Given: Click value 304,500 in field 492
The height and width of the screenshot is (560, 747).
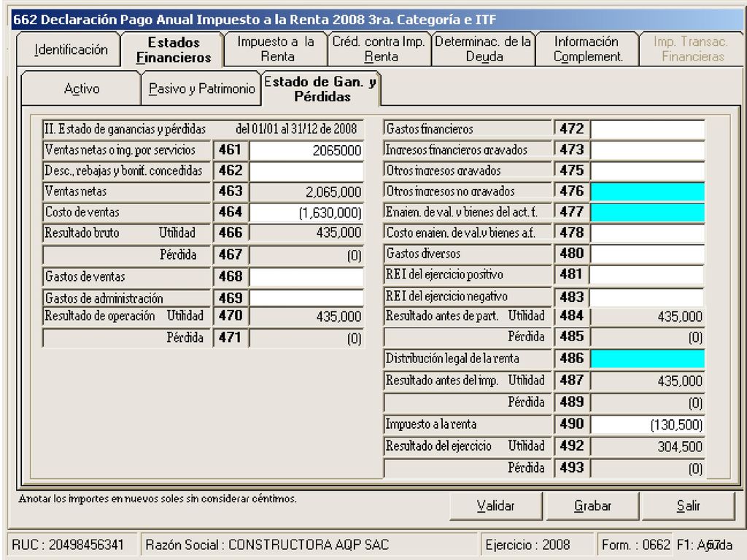Looking at the screenshot, I should [680, 447].
